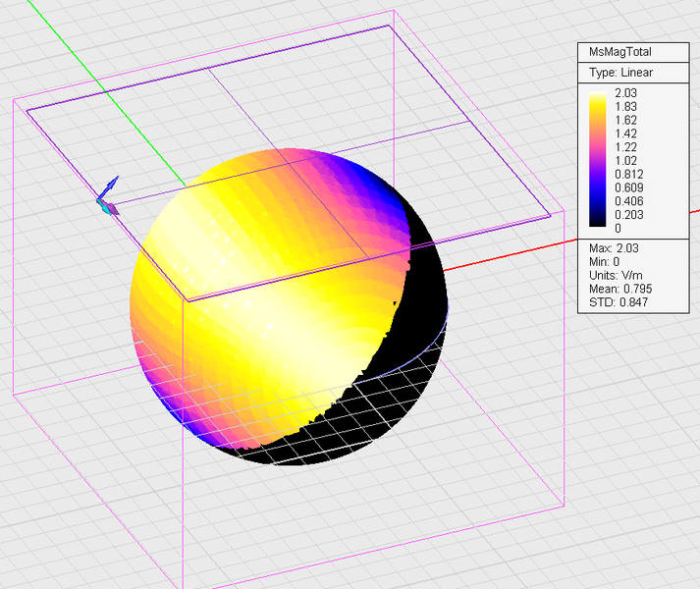Image resolution: width=700 pixels, height=589 pixels.
Task: Click the Min: 0 statistic
Action: (x=603, y=260)
